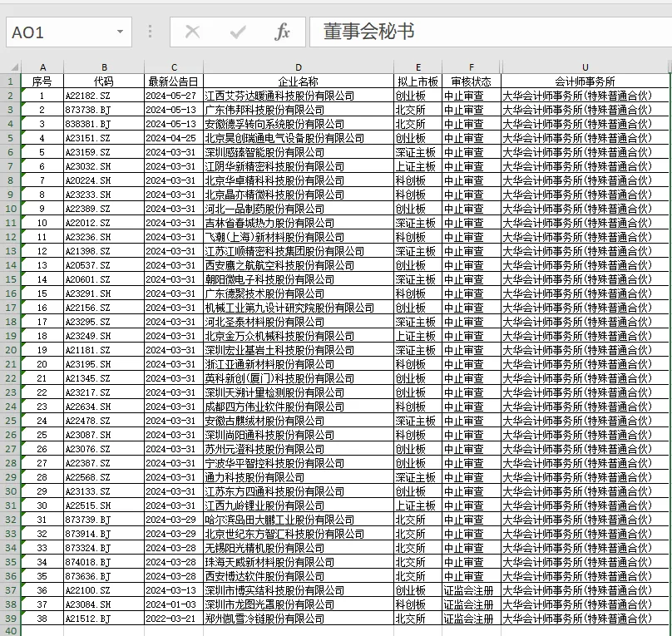Open Insert Function fx button

click(x=282, y=32)
